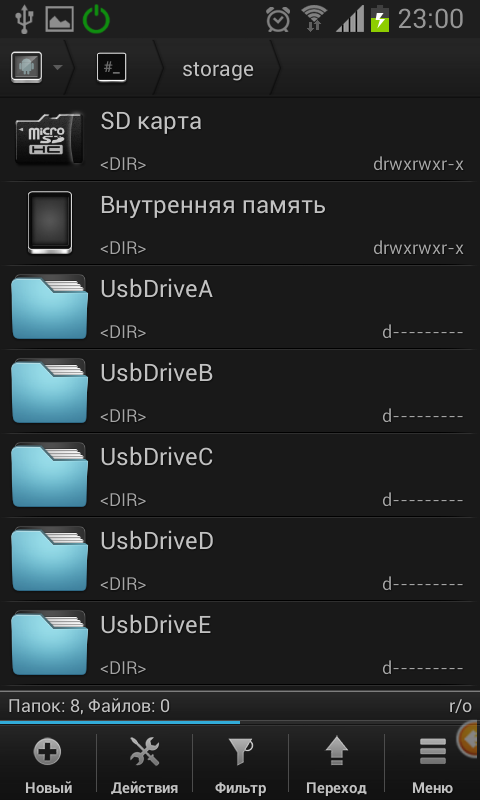Tap the UsbDriveD folder icon
Screen dimensions: 480x800
[49, 559]
